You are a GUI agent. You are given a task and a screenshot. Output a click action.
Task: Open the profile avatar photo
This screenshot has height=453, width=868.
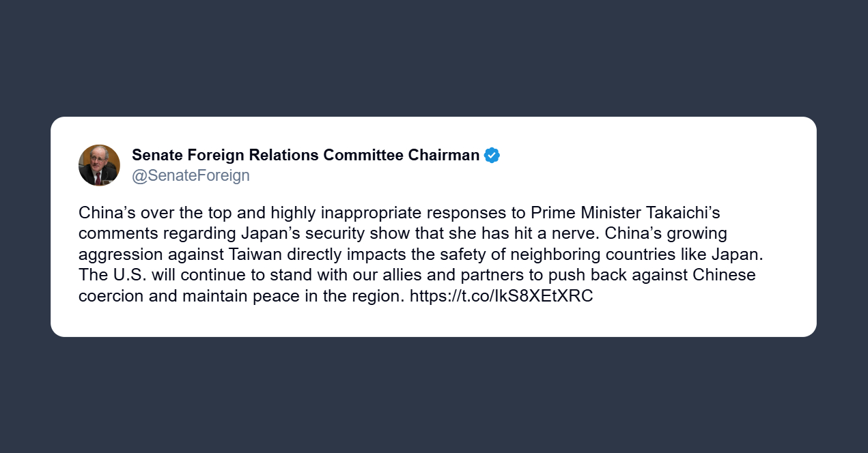[x=99, y=165]
